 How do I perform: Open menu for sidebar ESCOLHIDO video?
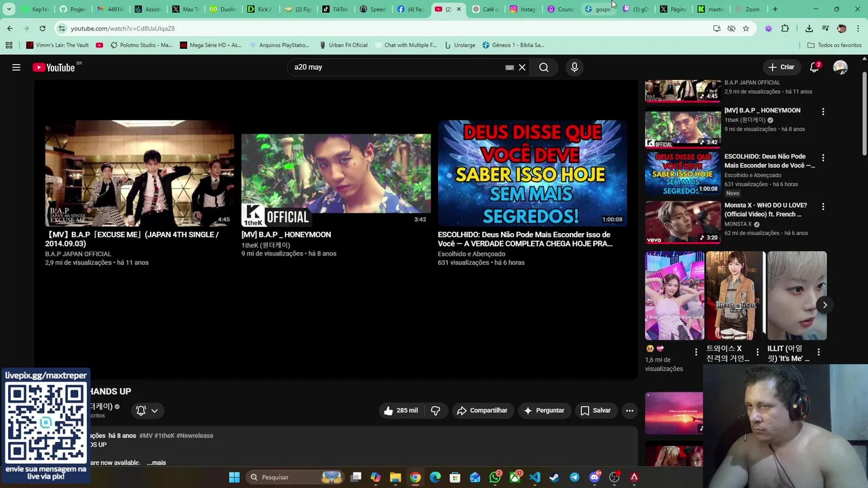coord(823,158)
